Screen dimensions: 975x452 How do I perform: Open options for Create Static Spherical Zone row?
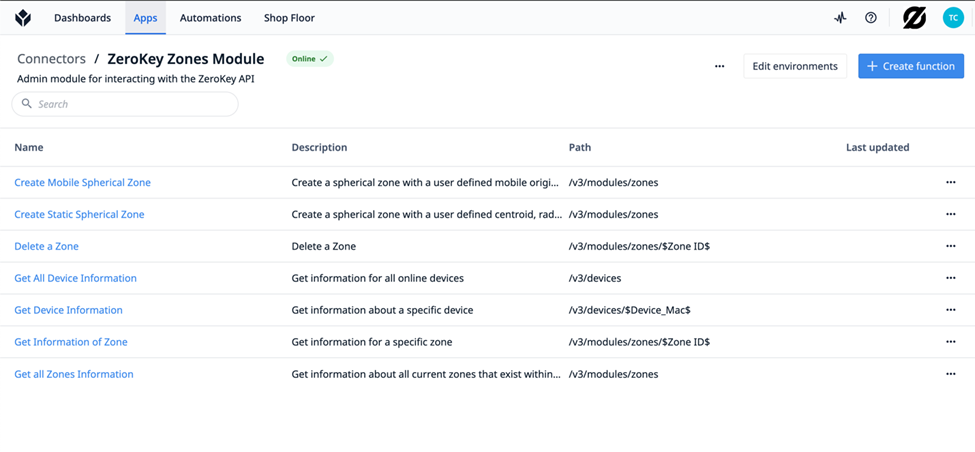point(950,214)
